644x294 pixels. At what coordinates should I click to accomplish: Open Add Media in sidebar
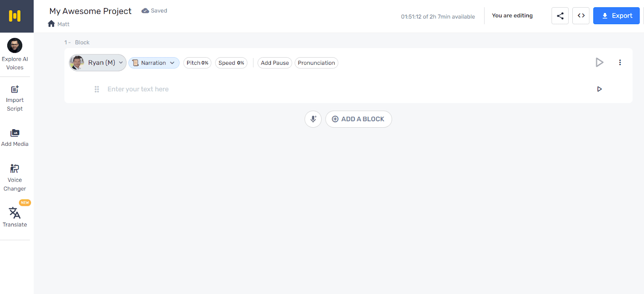15,137
